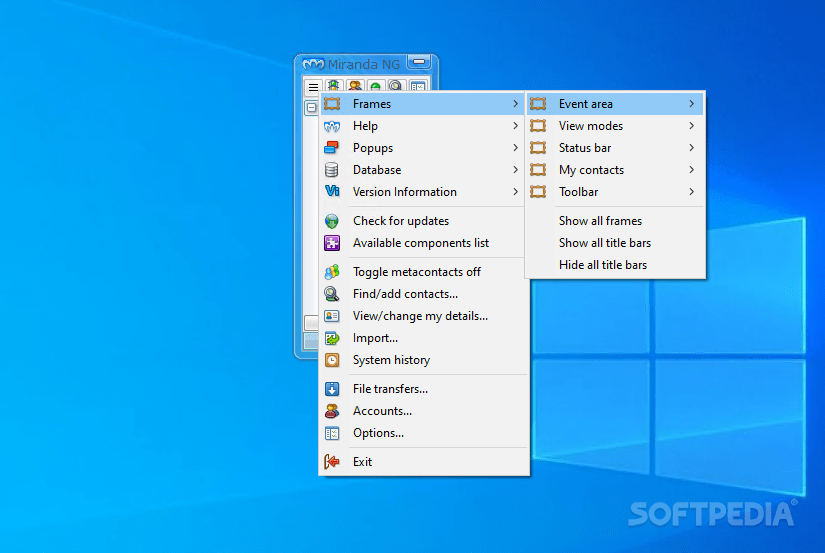
Task: Click the Check for updates globe icon
Action: 332,221
